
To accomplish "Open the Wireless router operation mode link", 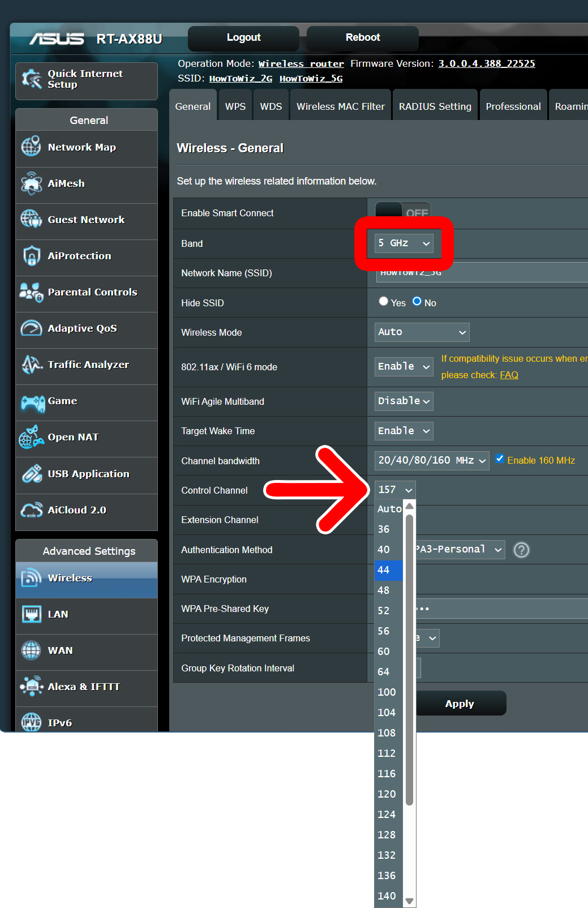I will coord(301,64).
